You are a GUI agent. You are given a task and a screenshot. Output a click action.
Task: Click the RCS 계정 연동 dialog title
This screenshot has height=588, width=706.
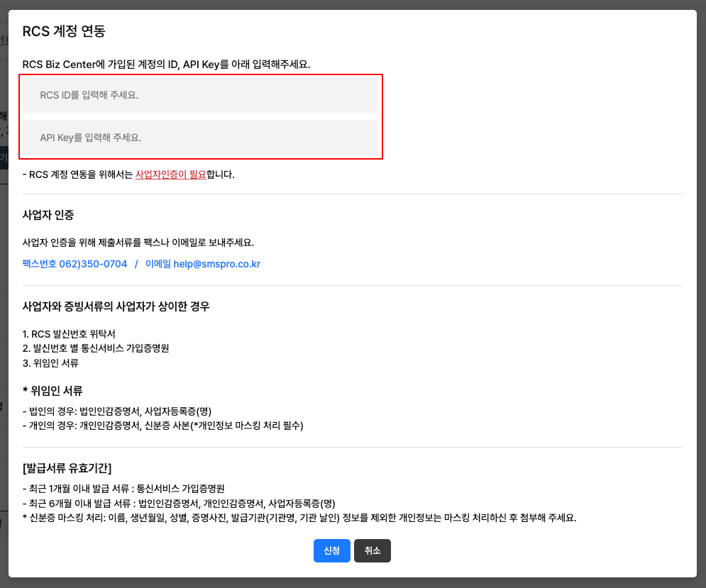[64, 31]
